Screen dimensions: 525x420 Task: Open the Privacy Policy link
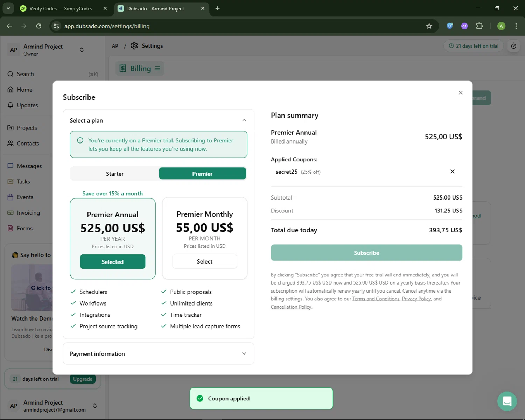[416, 299]
